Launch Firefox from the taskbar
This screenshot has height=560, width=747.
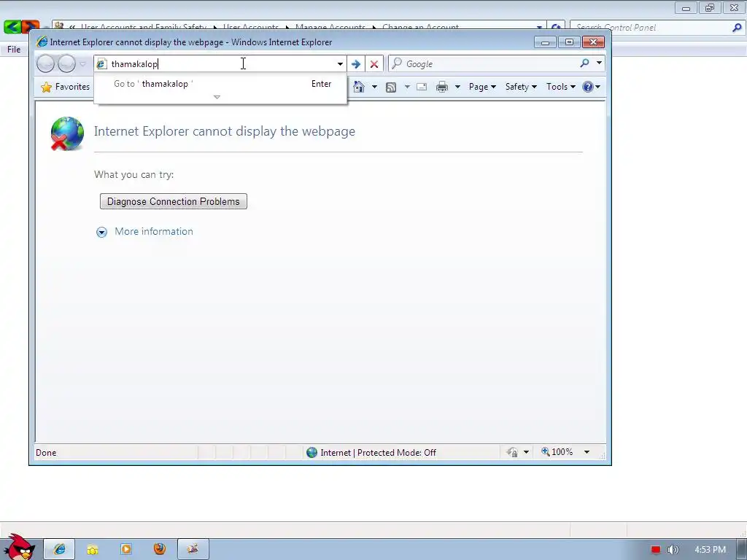click(x=160, y=549)
